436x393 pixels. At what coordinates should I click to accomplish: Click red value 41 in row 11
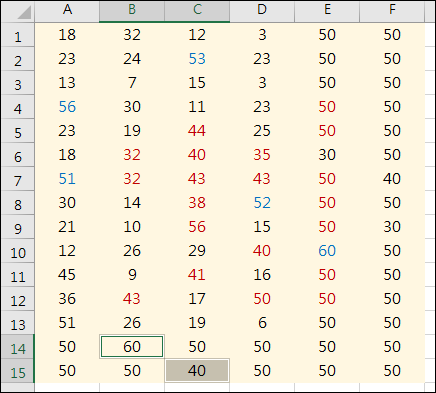[x=197, y=275]
